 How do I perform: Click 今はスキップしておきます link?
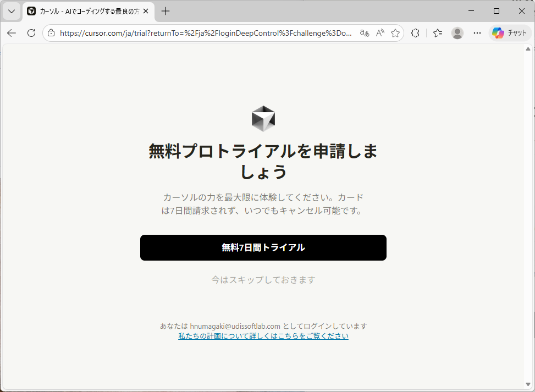click(x=263, y=280)
